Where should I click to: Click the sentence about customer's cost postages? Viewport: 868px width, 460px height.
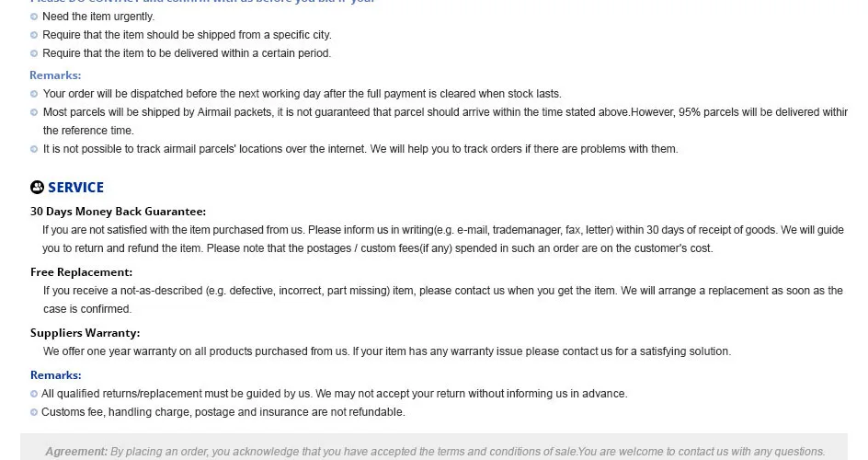tap(460, 248)
